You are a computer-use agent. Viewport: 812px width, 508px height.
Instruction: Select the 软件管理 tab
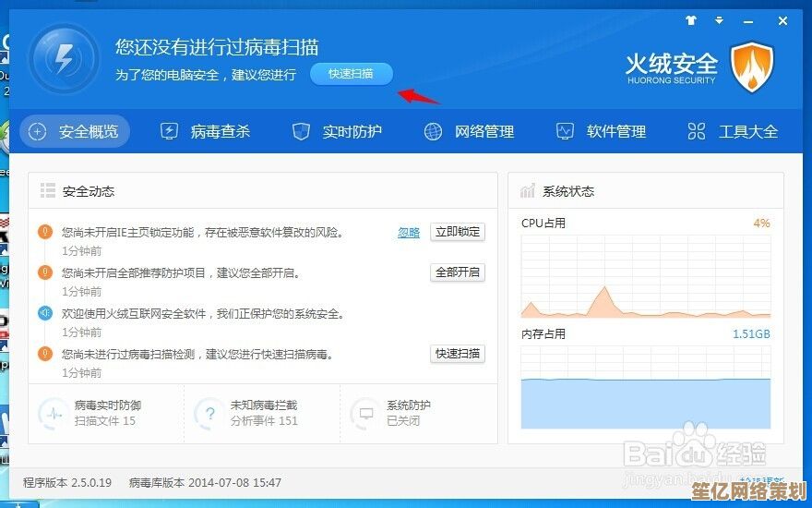pos(601,131)
